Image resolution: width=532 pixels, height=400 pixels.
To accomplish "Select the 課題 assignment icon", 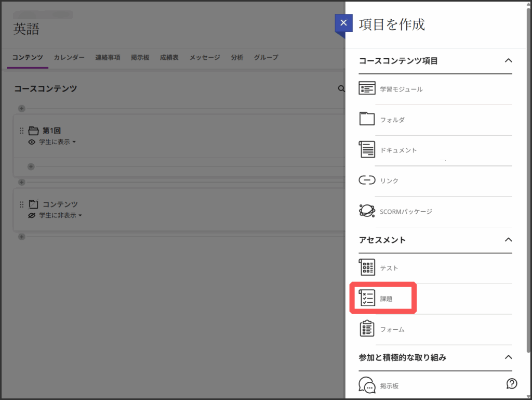I will [x=367, y=298].
